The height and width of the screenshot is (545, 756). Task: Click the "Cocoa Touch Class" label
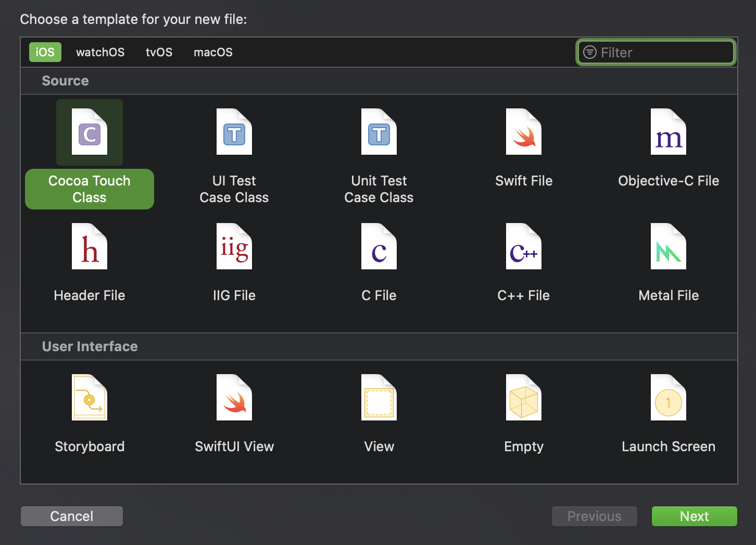90,189
